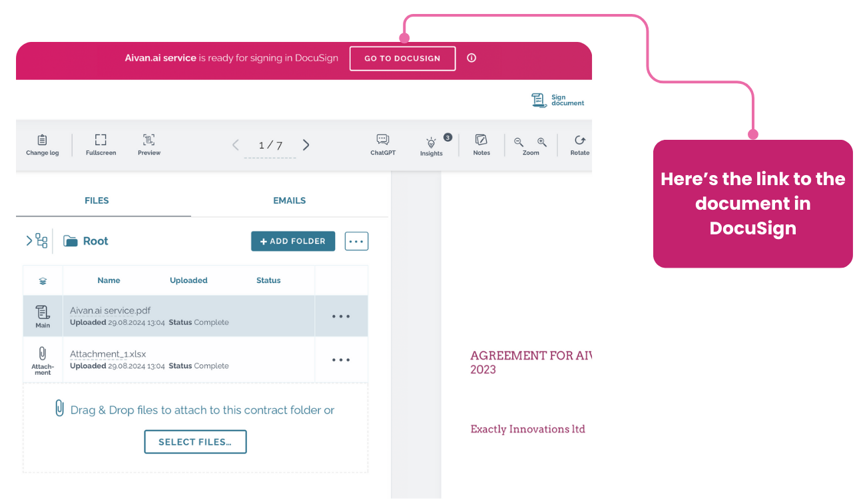This screenshot has width=855, height=504.
Task: Click the GO TO DOCUSIGN button
Action: pyautogui.click(x=402, y=59)
